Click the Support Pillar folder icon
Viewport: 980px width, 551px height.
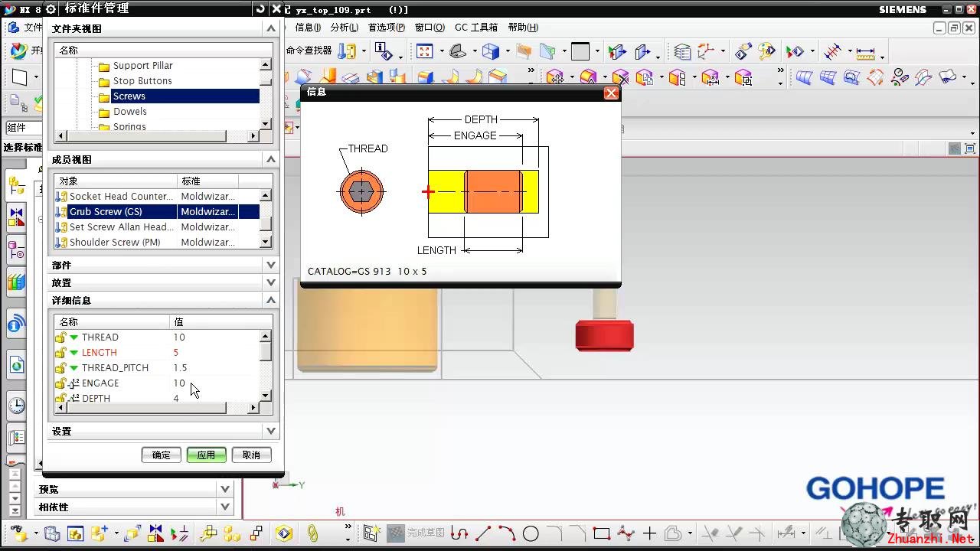pyautogui.click(x=104, y=66)
